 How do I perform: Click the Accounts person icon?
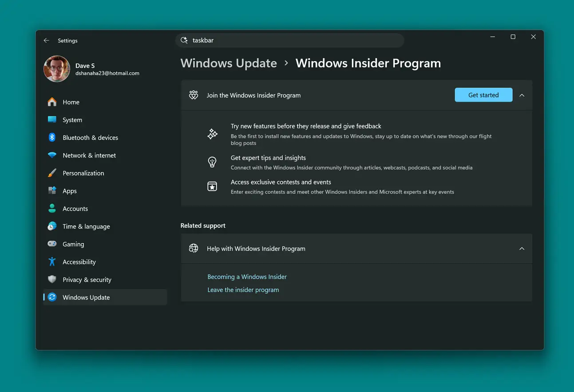click(x=52, y=209)
